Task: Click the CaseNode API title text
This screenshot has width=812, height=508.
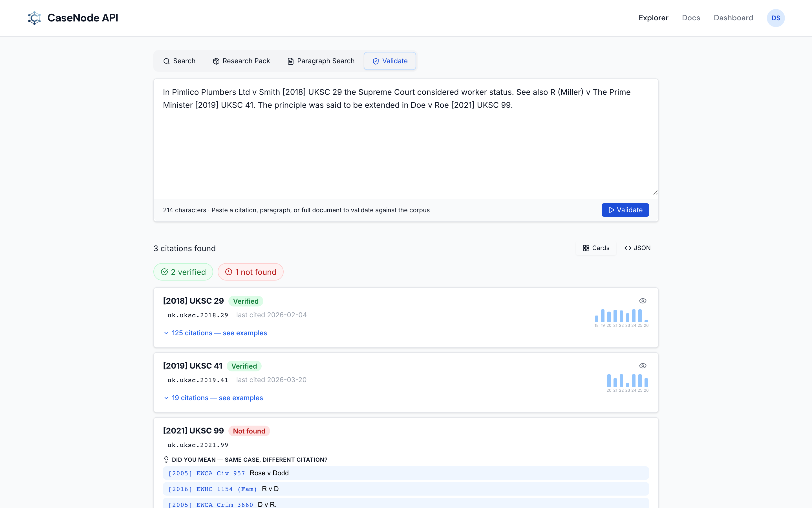Action: (x=83, y=18)
